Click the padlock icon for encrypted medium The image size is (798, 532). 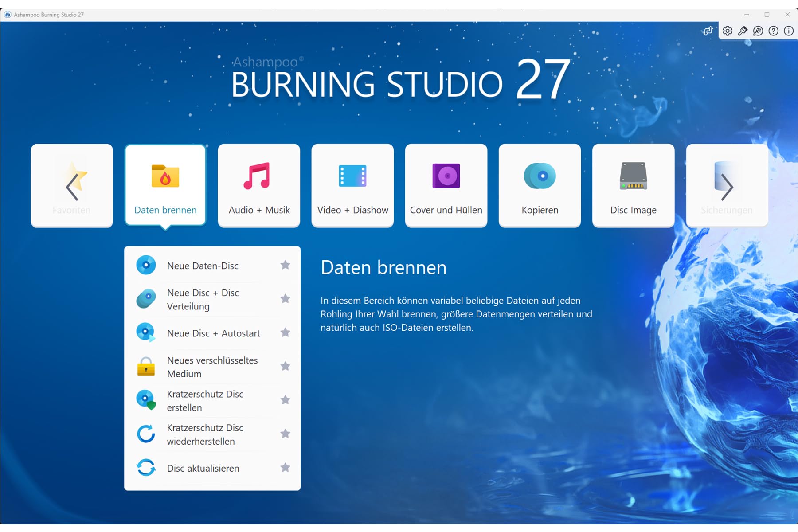point(146,366)
